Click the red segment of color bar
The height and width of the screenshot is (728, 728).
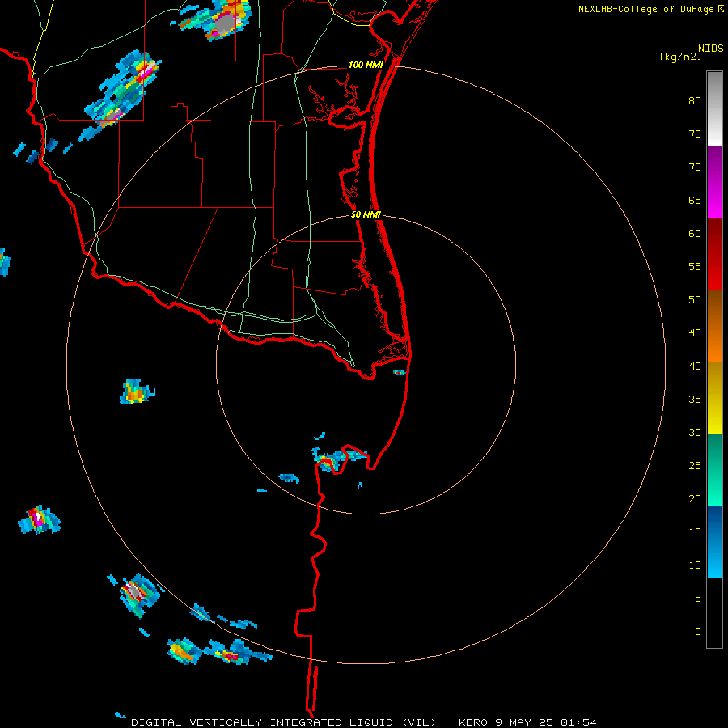tap(714, 253)
